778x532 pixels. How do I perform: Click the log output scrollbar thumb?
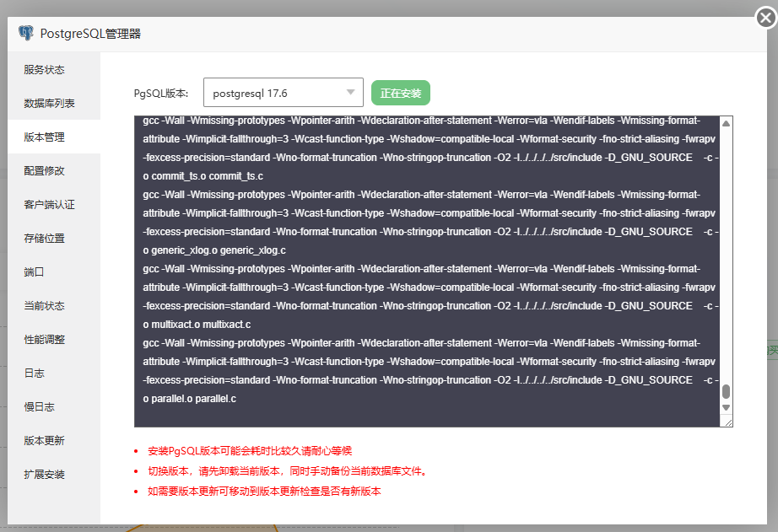coord(726,392)
